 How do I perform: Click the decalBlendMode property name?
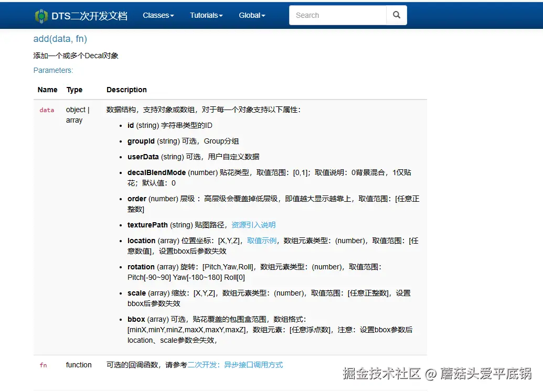pos(156,172)
